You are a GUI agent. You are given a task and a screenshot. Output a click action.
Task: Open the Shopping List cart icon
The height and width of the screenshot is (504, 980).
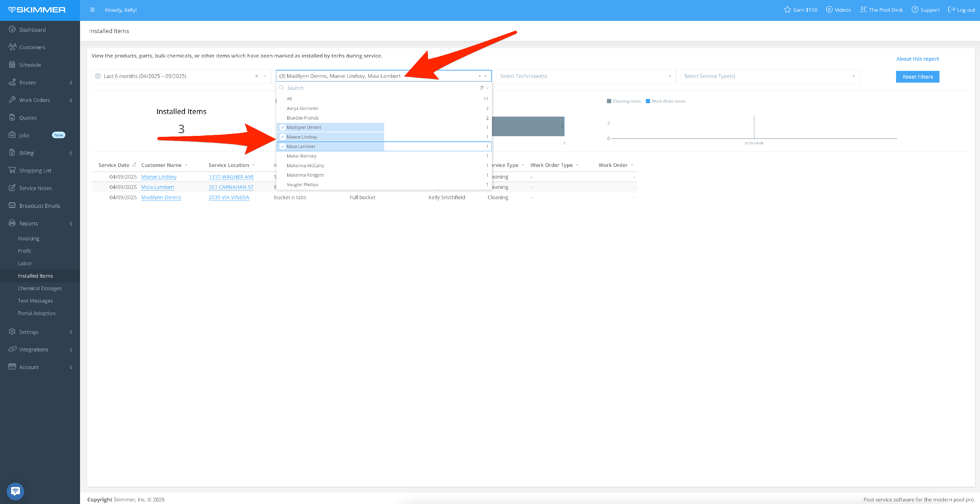(12, 170)
